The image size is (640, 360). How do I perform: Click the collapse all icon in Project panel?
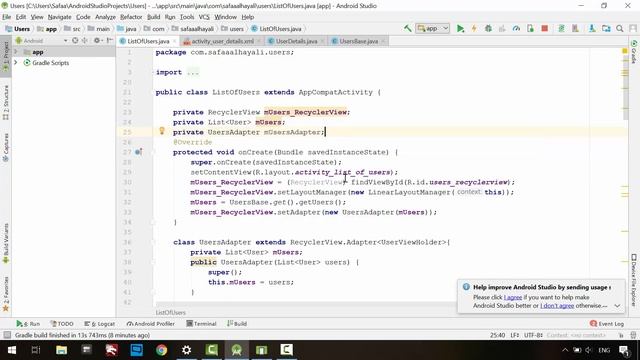[84, 40]
